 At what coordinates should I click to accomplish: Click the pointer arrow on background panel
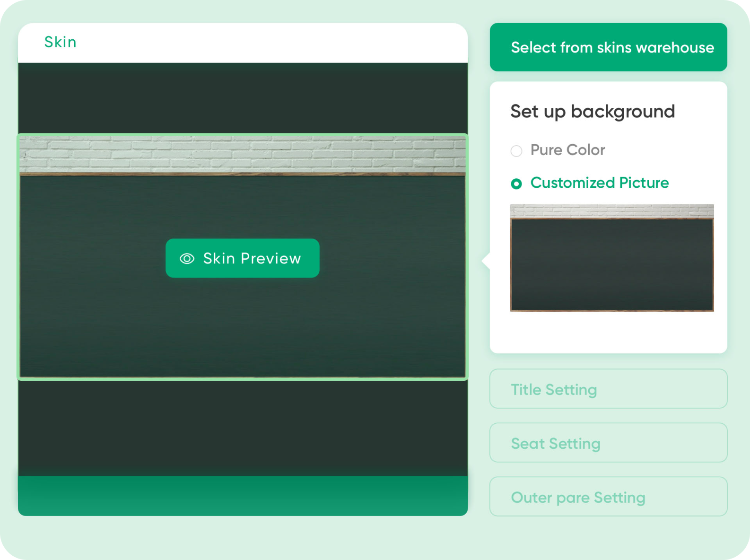[486, 261]
